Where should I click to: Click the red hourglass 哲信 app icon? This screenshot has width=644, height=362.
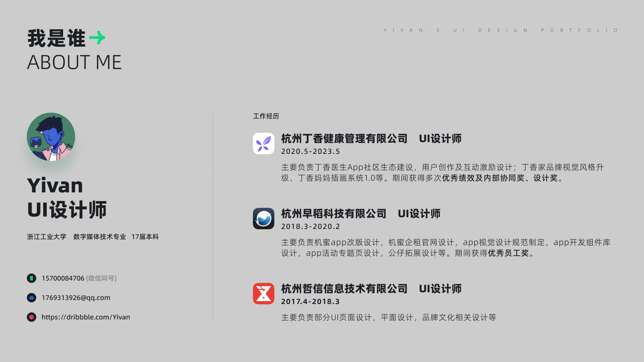[x=264, y=294]
